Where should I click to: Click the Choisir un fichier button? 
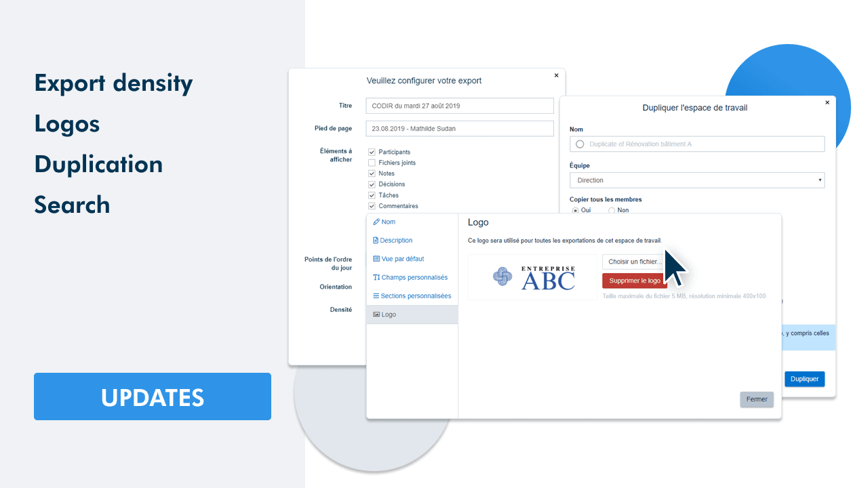[635, 262]
